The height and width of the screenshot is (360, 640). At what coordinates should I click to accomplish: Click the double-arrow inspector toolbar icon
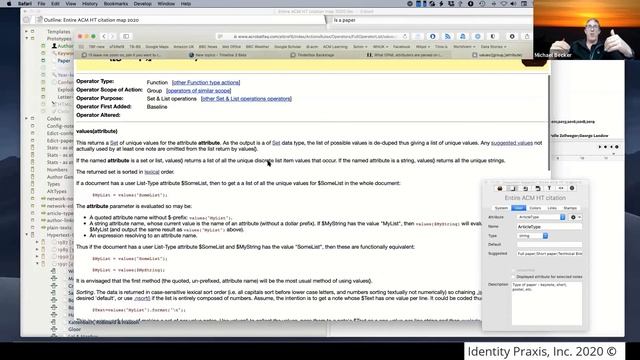(561, 189)
